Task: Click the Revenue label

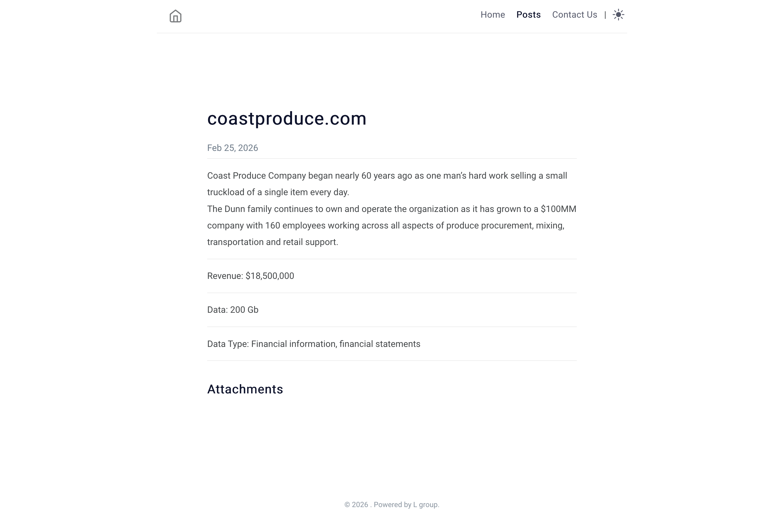Action: (225, 276)
